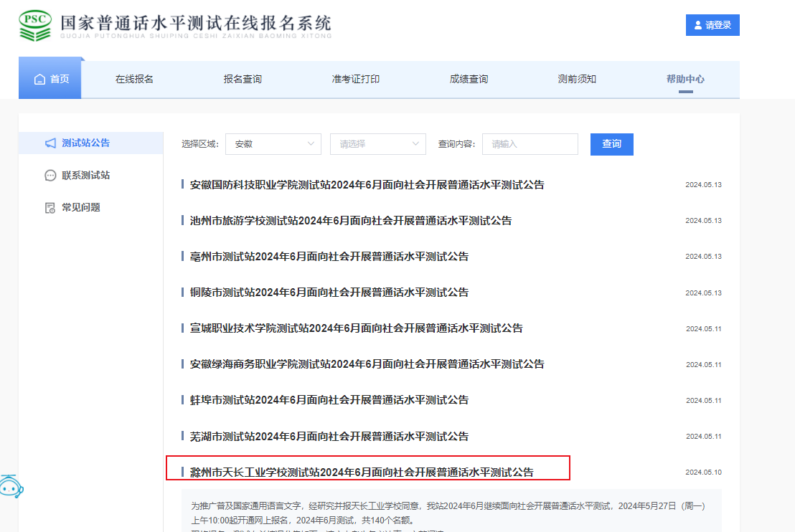
Task: Open the robot assistant chat icon
Action: pos(10,488)
